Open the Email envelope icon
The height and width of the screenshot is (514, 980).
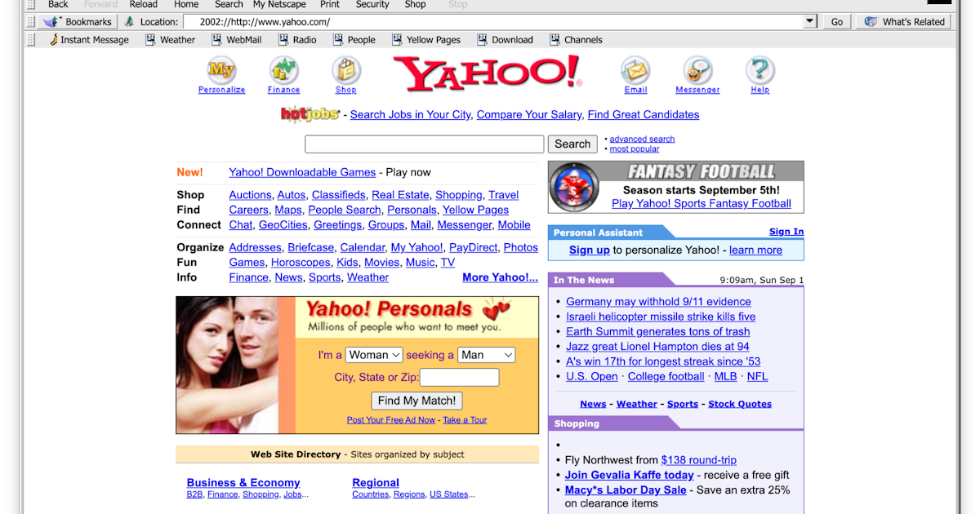pos(635,70)
